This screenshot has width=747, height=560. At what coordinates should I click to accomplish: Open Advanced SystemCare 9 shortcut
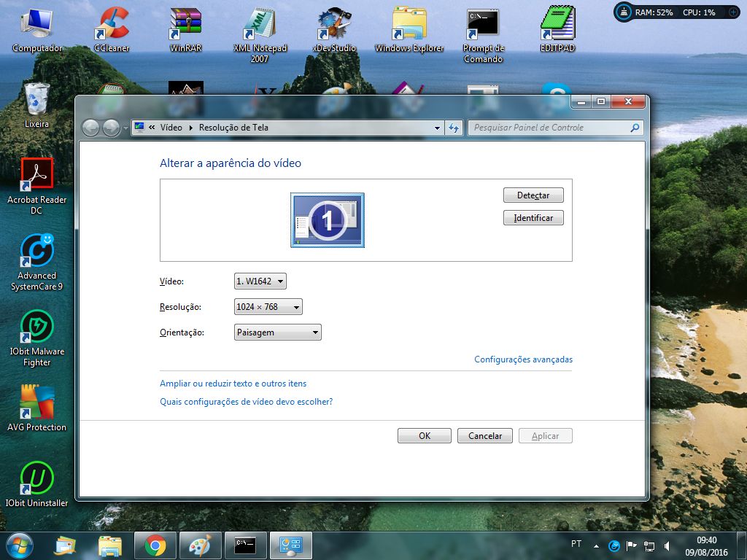pos(37,262)
